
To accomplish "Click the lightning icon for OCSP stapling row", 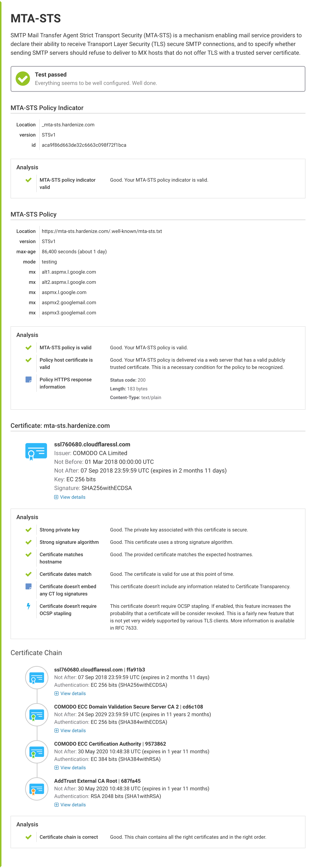I will [x=29, y=606].
